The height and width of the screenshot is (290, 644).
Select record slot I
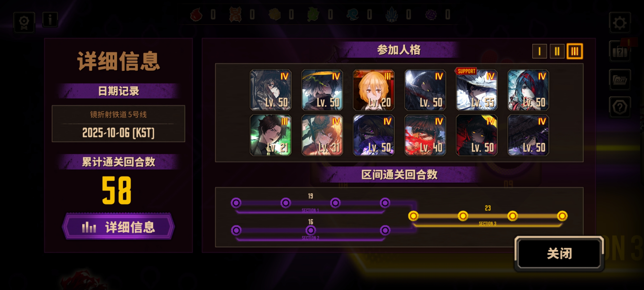(539, 51)
